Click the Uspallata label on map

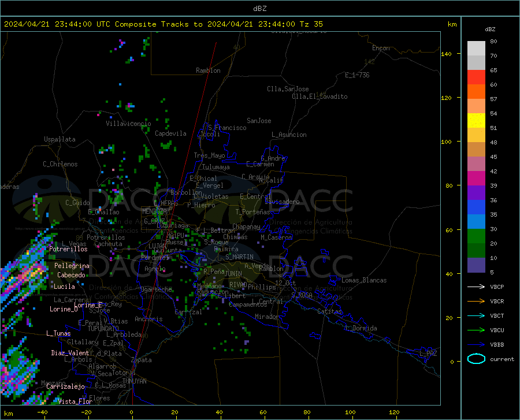click(60, 139)
